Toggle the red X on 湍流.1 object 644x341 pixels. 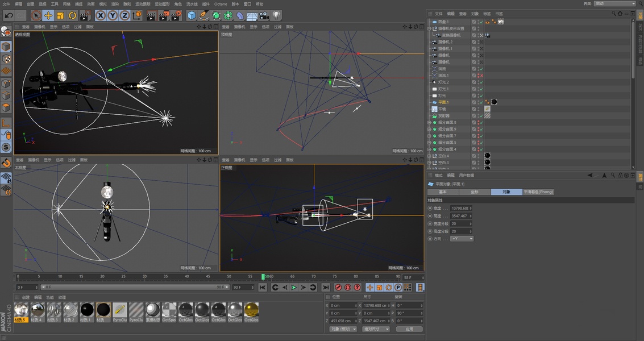click(481, 76)
